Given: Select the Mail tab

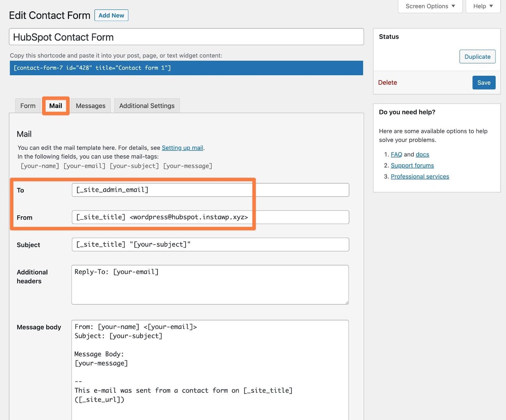Looking at the screenshot, I should pos(56,105).
